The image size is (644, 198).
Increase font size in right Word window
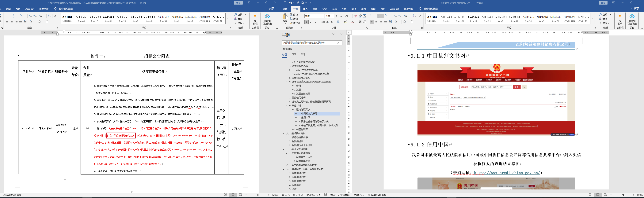pos(337,16)
